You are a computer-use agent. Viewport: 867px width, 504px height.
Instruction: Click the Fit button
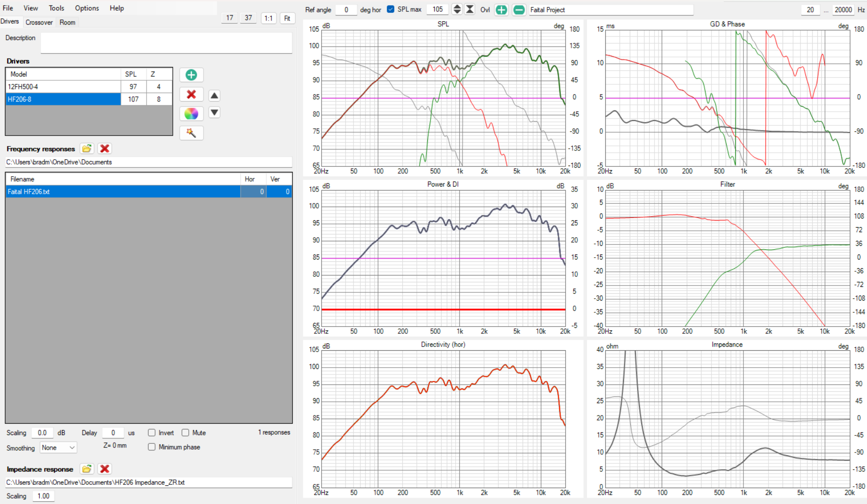tap(287, 18)
